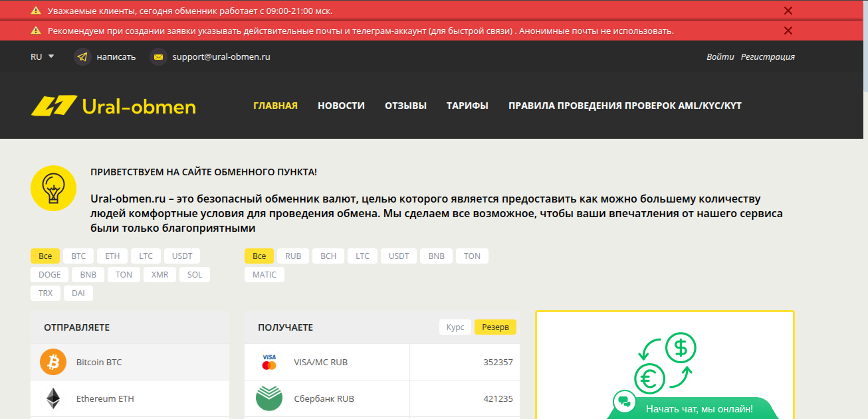Select 'Bitcoin BTC' as send currency
868x419 pixels.
tap(130, 363)
